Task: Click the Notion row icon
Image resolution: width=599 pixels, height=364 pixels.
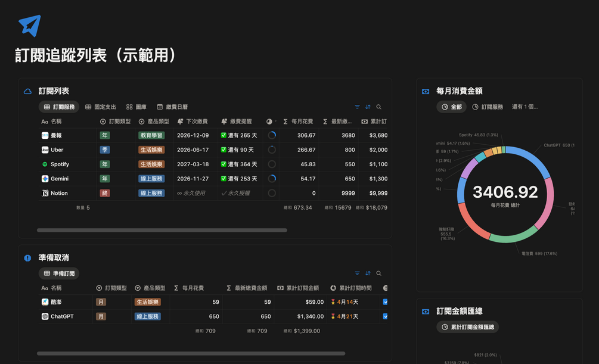Action: (45, 193)
